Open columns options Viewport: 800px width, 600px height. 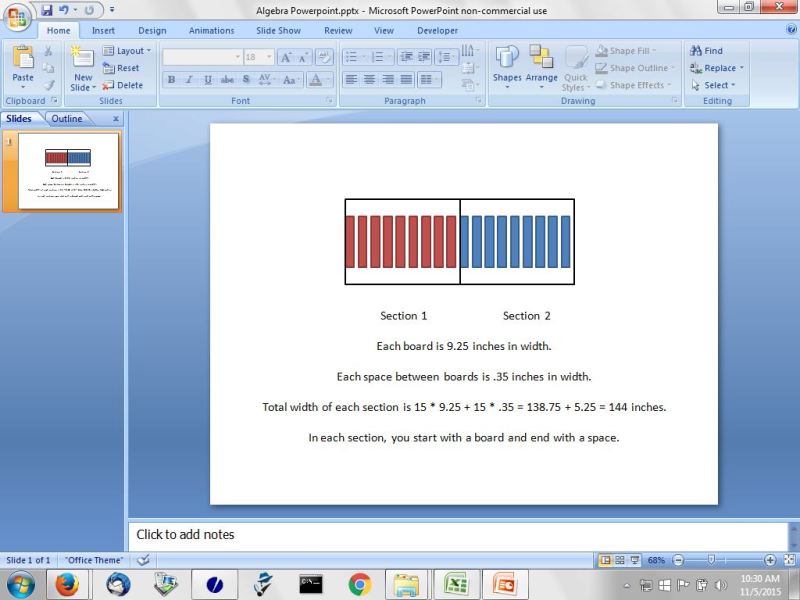coord(429,80)
